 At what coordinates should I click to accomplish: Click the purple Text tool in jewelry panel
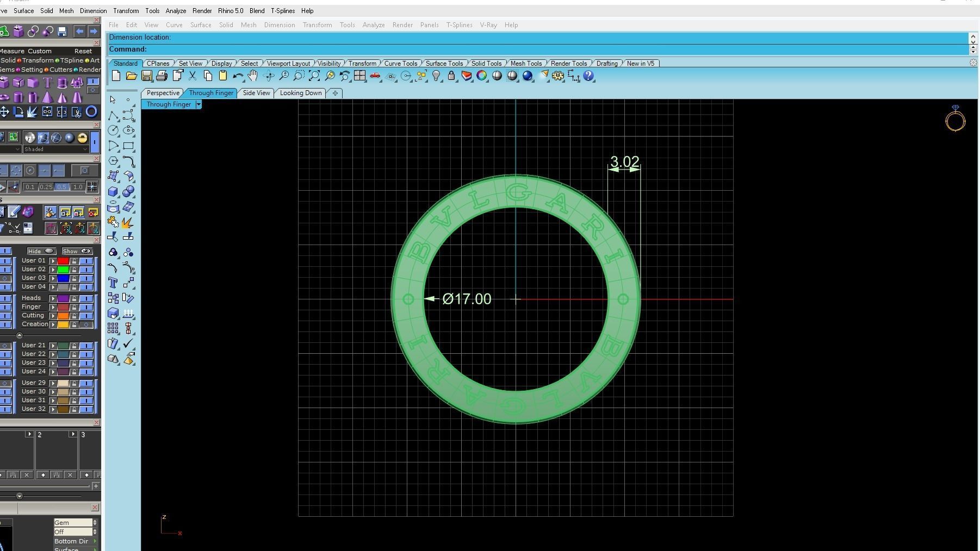pos(47,83)
